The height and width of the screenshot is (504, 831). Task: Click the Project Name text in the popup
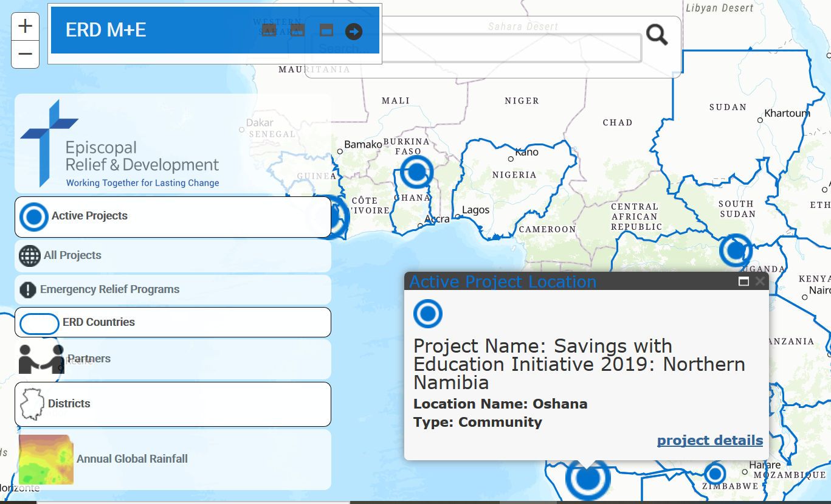pyautogui.click(x=579, y=364)
